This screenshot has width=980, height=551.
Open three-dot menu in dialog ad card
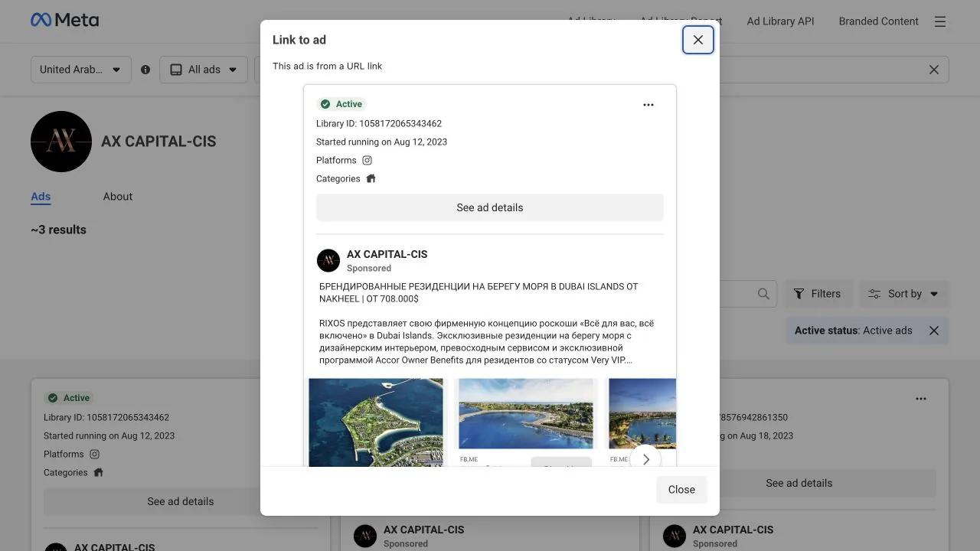point(648,105)
